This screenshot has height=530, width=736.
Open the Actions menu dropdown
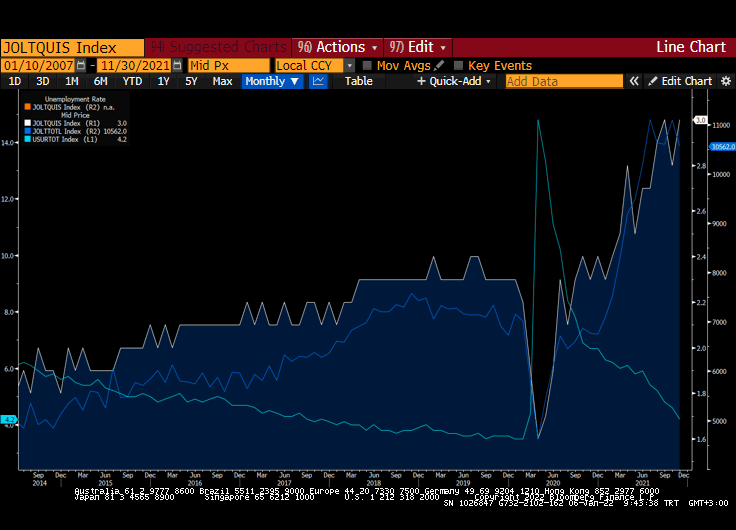337,47
